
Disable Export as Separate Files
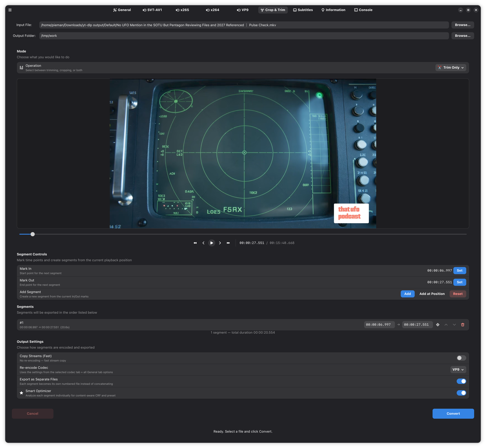[x=461, y=381]
